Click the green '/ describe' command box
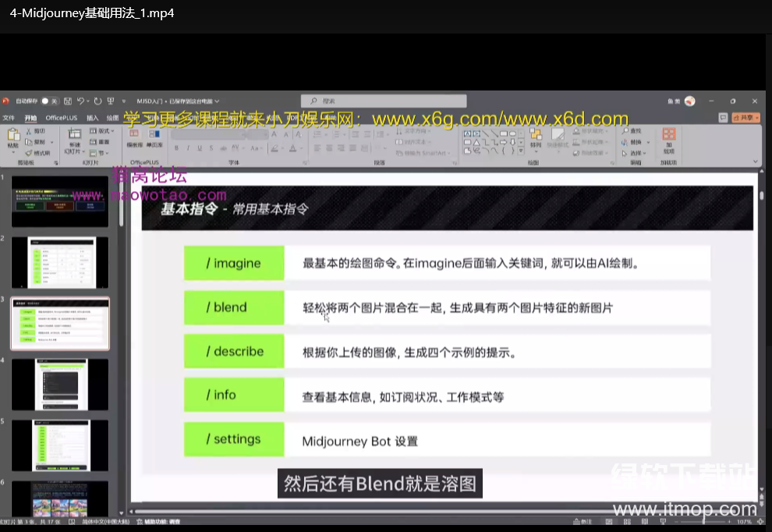 234,351
